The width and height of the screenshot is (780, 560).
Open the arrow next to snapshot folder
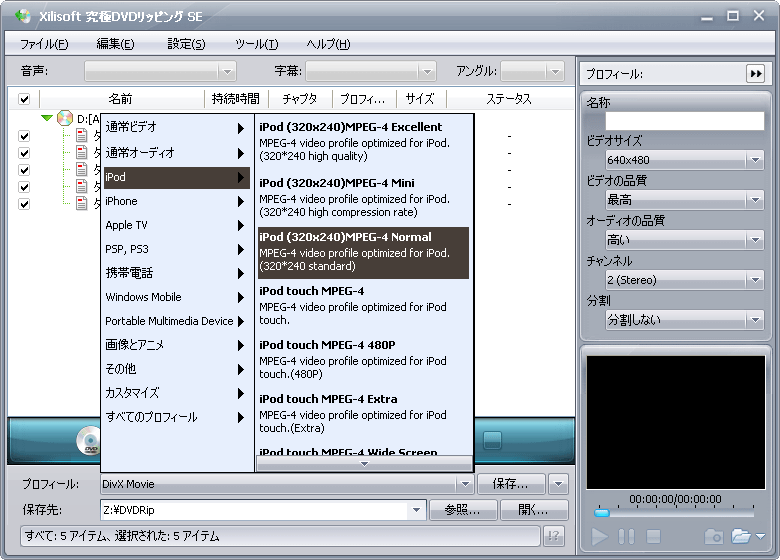760,536
